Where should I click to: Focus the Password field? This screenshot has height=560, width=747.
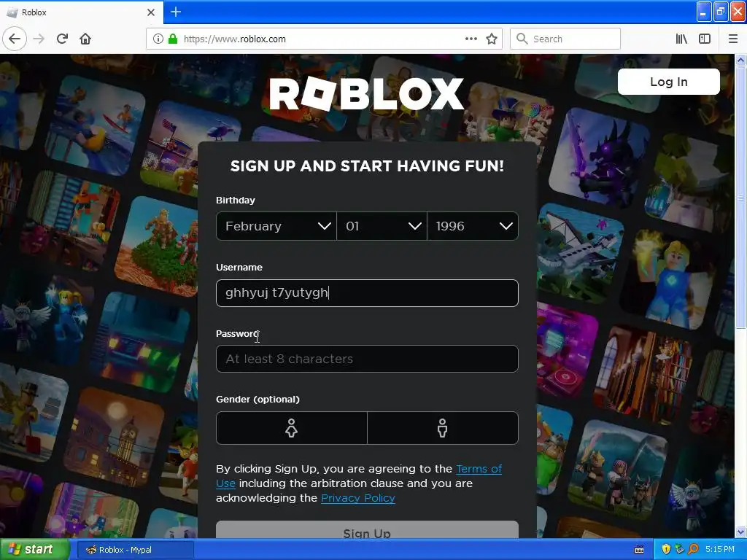click(367, 359)
